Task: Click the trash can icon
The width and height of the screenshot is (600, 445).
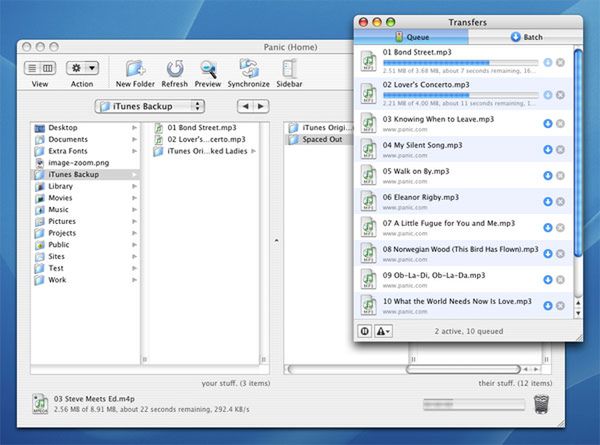Action: pos(541,404)
